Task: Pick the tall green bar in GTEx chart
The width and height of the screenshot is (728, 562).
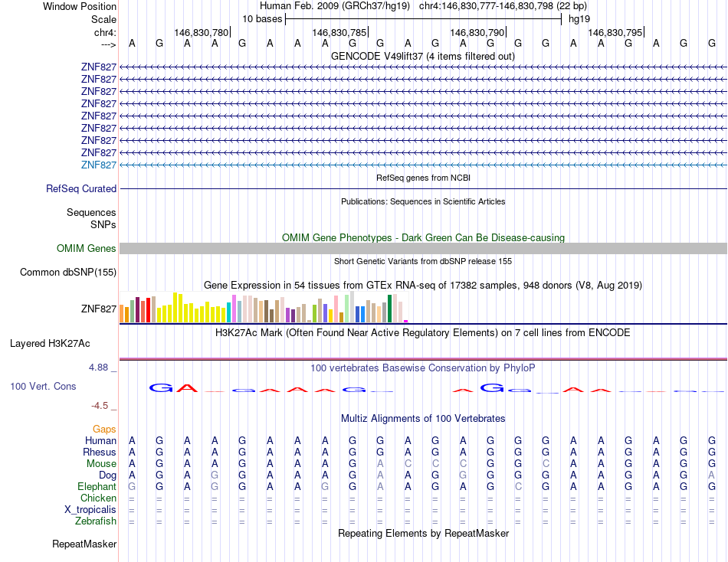Action: point(389,309)
